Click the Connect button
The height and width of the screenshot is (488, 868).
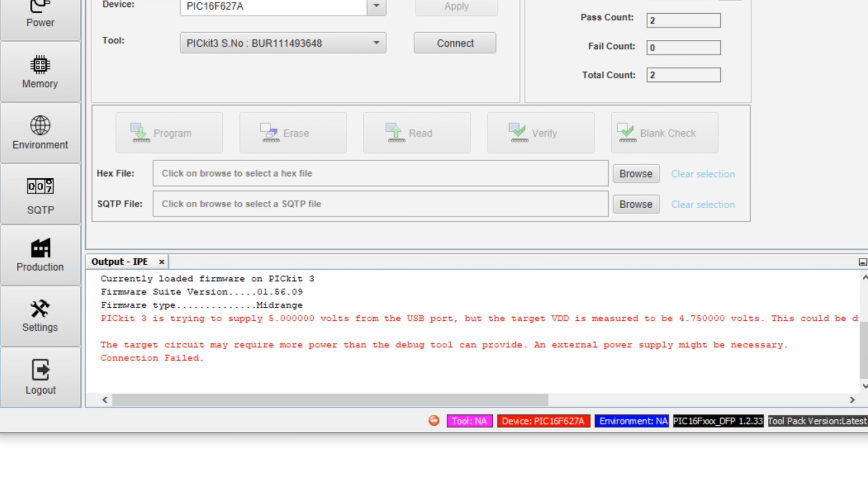[x=455, y=43]
